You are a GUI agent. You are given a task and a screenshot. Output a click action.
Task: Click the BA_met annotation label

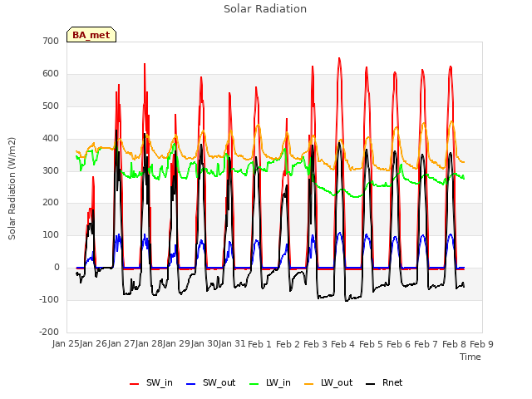91,35
